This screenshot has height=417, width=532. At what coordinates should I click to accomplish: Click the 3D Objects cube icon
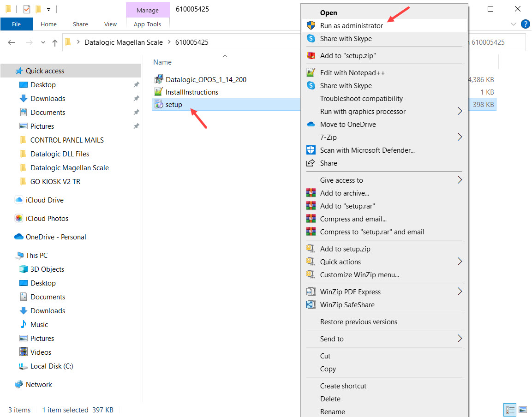tap(24, 269)
